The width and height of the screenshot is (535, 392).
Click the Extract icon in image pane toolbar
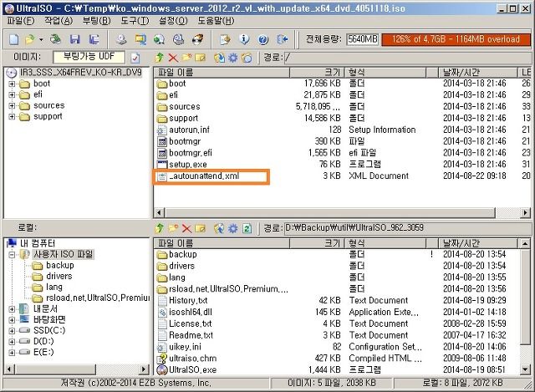[x=219, y=58]
